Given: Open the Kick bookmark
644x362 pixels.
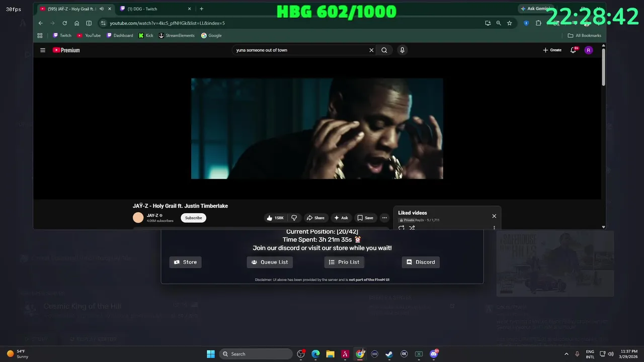Looking at the screenshot, I should coord(145,36).
